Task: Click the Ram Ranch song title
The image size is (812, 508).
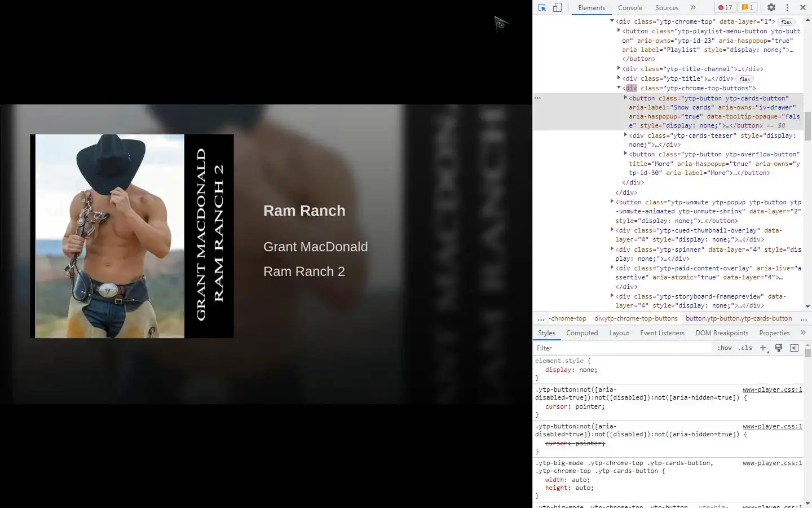Action: click(304, 211)
